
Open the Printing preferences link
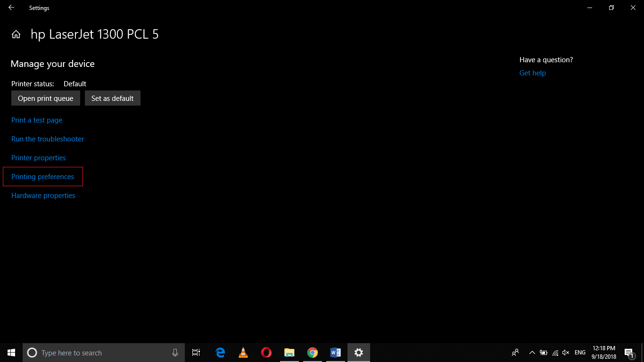coord(42,176)
